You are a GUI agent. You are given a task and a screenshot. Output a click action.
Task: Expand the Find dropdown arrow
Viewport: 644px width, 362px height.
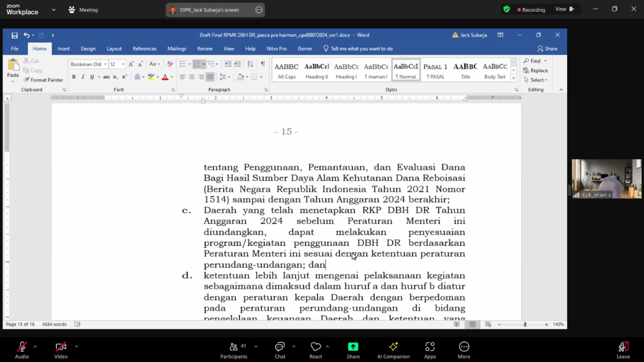pos(545,61)
